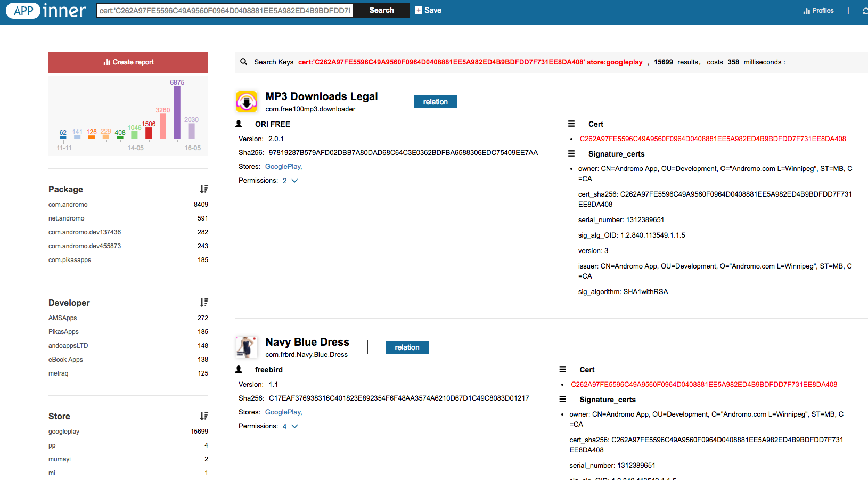Open Profiles in the top bar
This screenshot has height=480, width=868.
pos(818,11)
